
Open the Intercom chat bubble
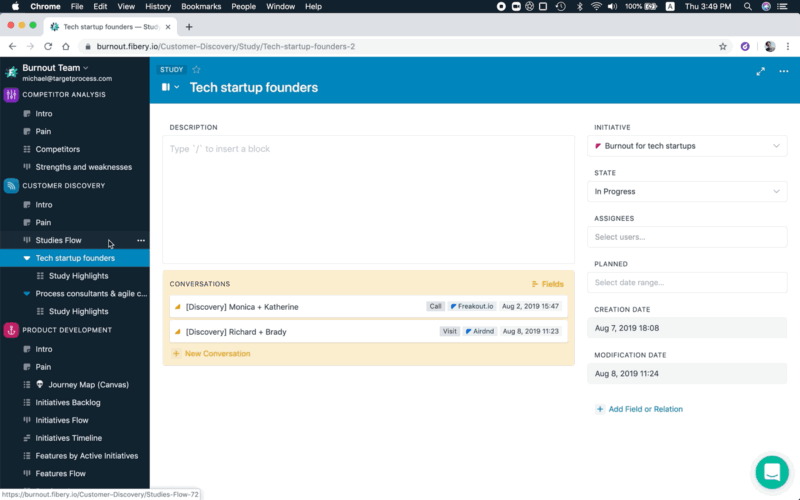point(771,471)
